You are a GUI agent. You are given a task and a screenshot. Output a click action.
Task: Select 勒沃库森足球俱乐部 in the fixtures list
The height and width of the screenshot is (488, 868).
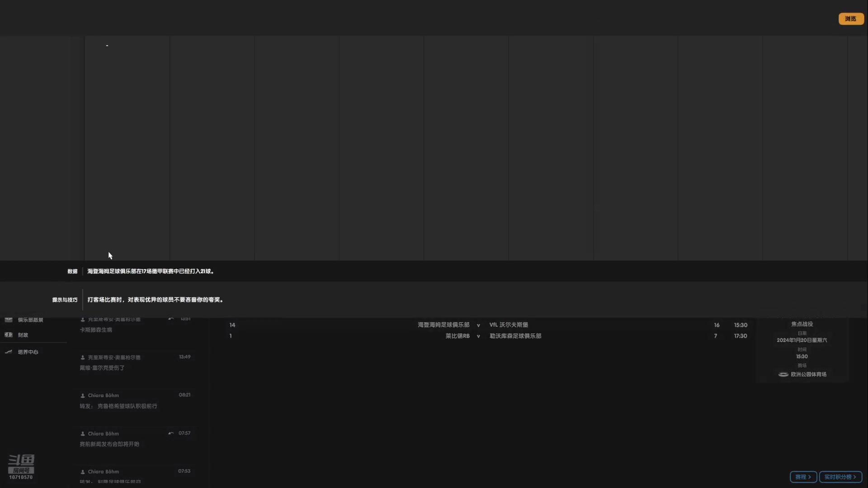click(x=515, y=336)
